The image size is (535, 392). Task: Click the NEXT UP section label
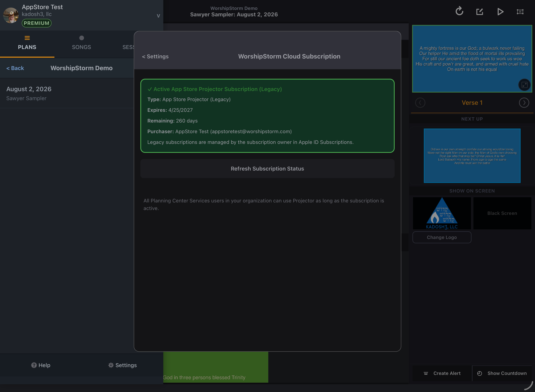point(472,119)
